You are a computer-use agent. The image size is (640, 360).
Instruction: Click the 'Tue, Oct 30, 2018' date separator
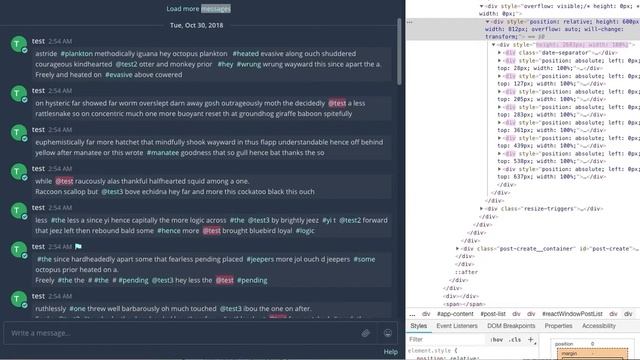point(196,25)
